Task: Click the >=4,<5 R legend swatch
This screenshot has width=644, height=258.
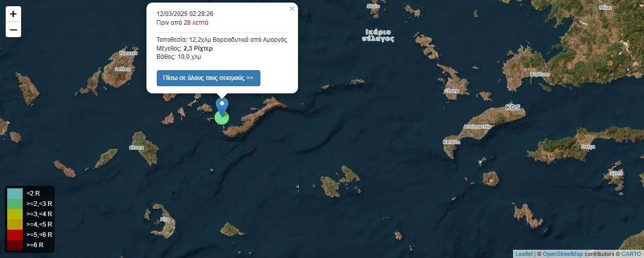Action: (15, 224)
